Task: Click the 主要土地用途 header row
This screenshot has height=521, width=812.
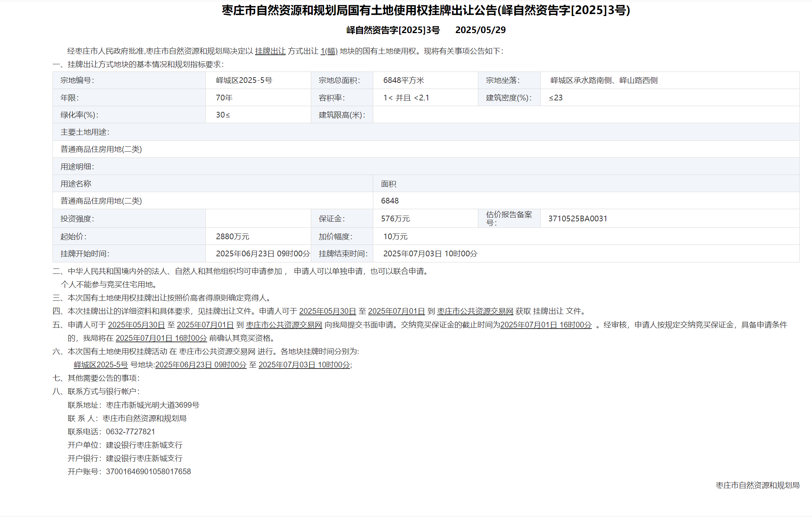Action: coord(426,132)
